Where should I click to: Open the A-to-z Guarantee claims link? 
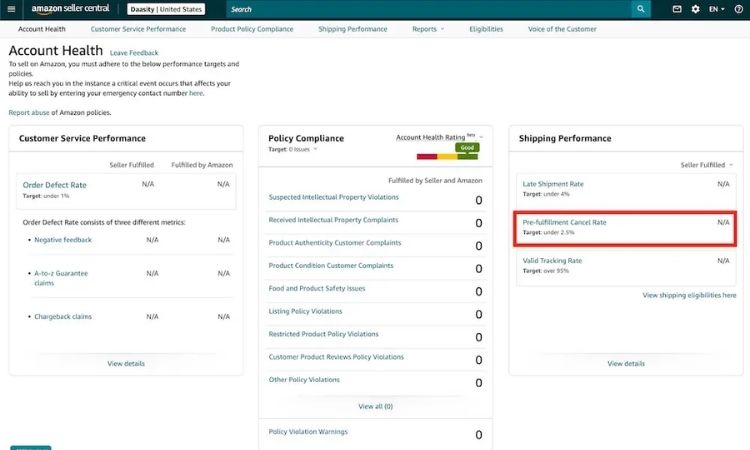[61, 278]
